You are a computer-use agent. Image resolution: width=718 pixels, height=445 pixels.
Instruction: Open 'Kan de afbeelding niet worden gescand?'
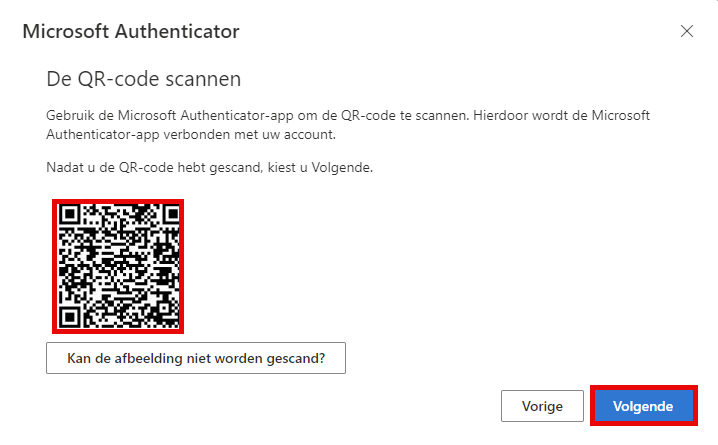(196, 358)
